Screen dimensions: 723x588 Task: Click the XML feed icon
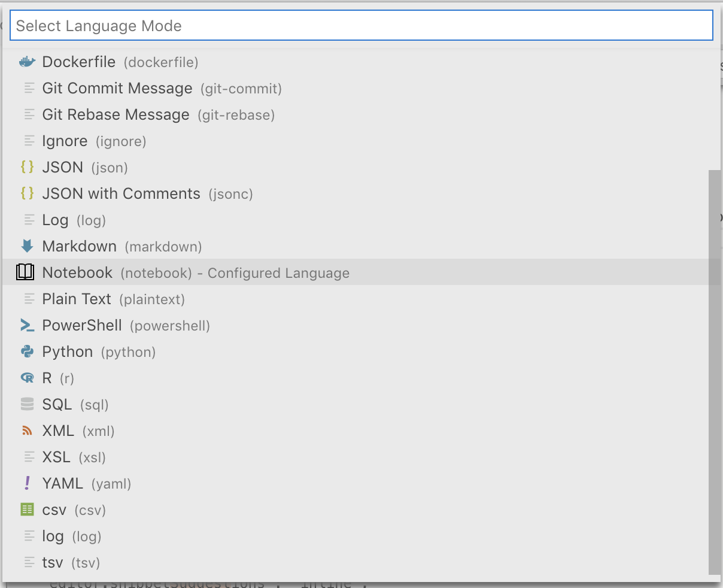point(27,430)
